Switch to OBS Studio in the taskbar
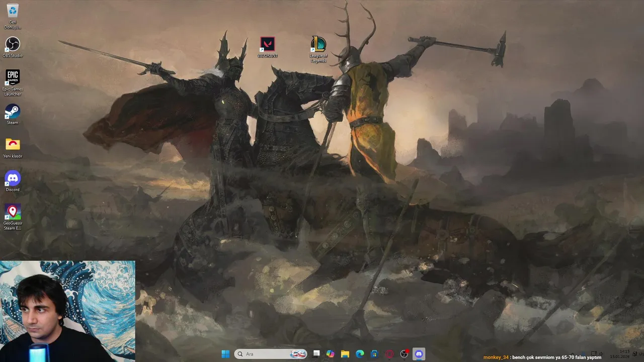The height and width of the screenshot is (362, 644). click(x=404, y=354)
